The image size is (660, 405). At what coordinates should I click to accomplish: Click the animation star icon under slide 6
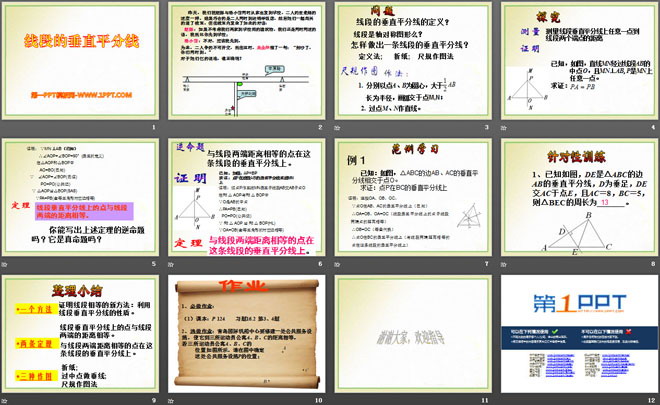click(x=170, y=264)
